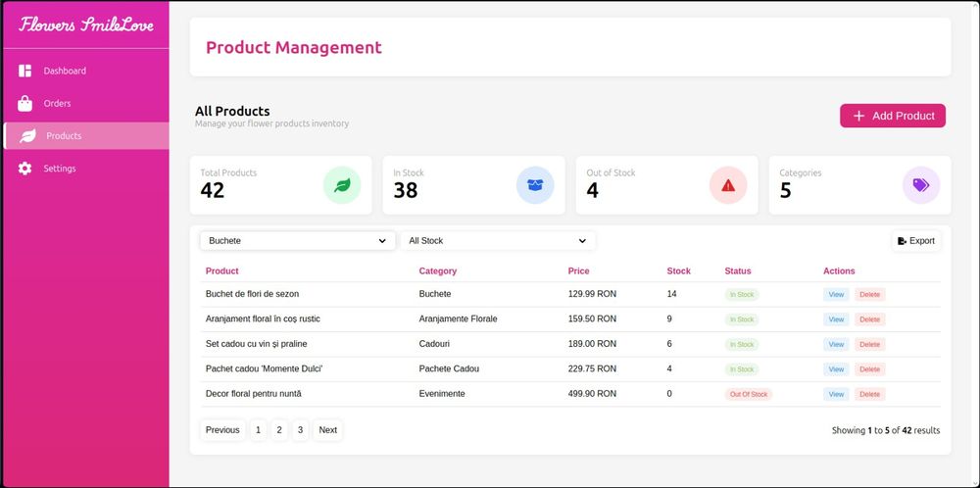
Task: Click the Total Products count 42
Action: point(213,190)
